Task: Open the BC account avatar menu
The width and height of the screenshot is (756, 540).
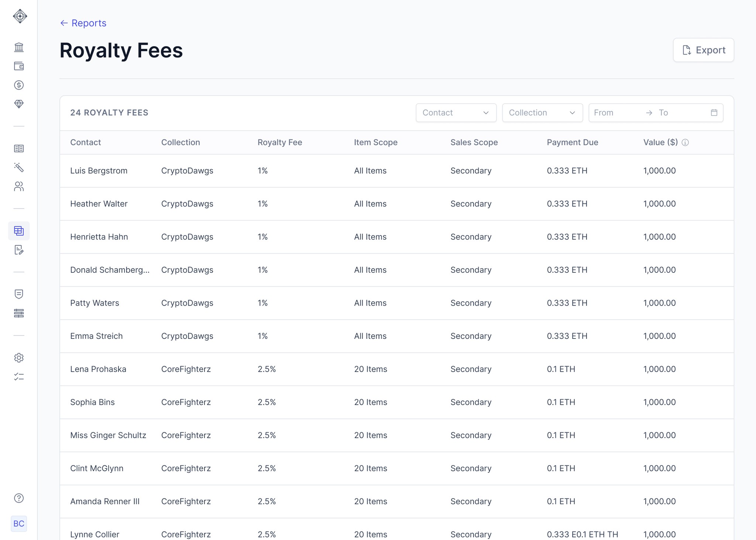Action: pyautogui.click(x=19, y=524)
